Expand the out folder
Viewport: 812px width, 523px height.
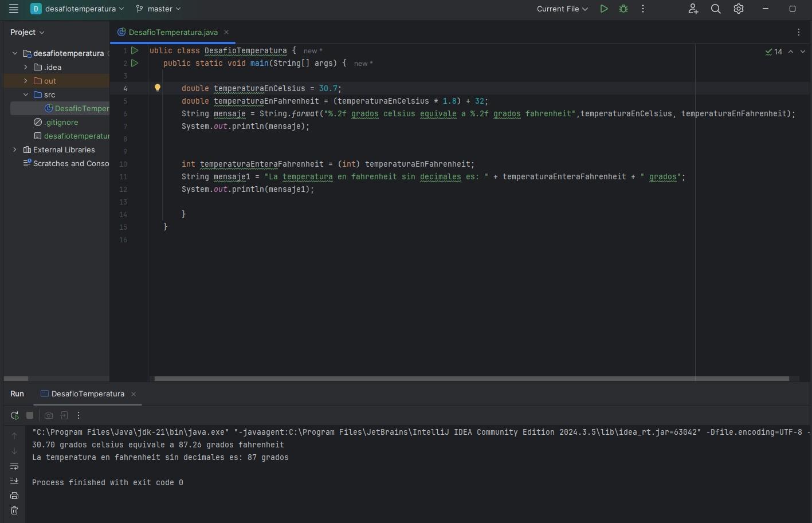pos(25,81)
